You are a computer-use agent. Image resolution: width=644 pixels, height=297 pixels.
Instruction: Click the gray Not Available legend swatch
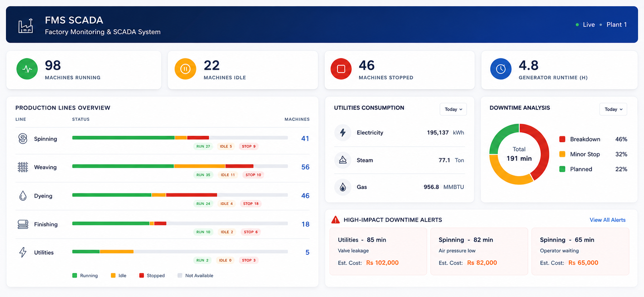(x=180, y=275)
